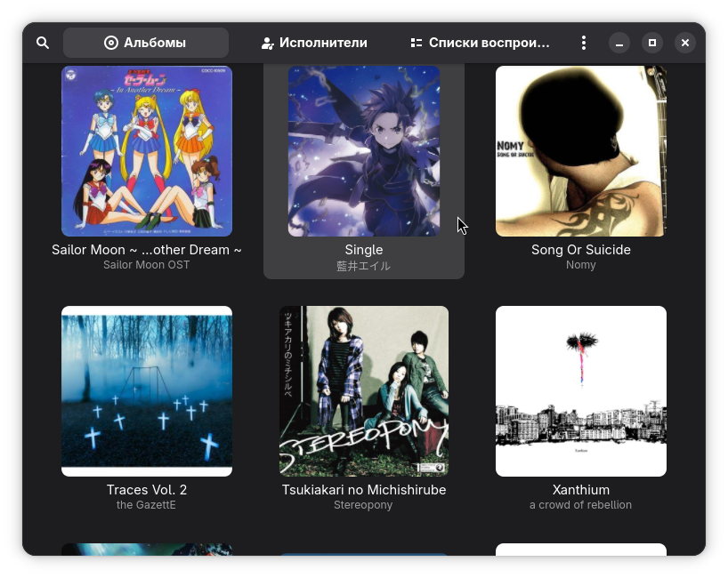This screenshot has height=578, width=728.
Task: Click the 'Single' album title
Action: tap(364, 250)
